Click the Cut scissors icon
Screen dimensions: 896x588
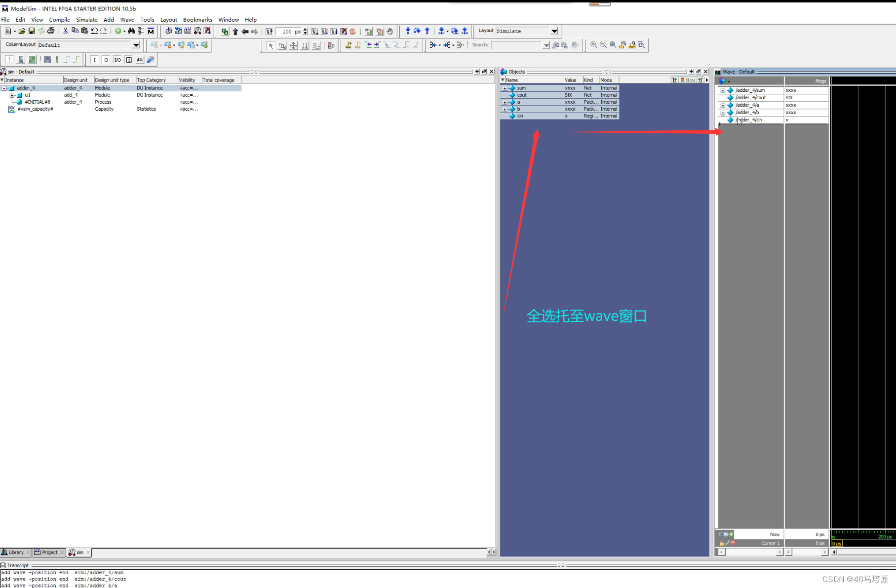66,31
